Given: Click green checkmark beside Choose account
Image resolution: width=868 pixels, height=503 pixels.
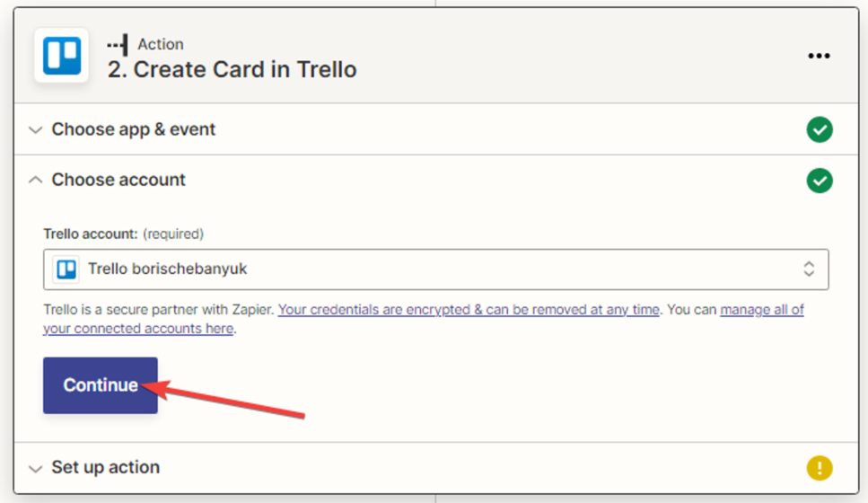Looking at the screenshot, I should [x=819, y=181].
